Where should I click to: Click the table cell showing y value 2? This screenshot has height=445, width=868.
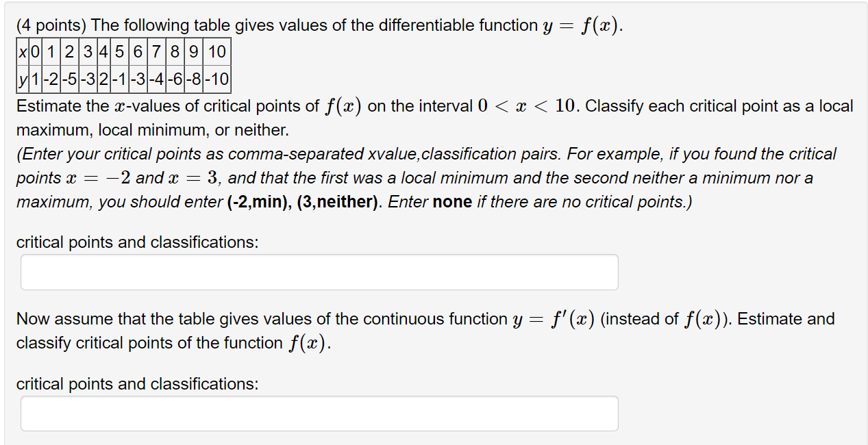(103, 77)
